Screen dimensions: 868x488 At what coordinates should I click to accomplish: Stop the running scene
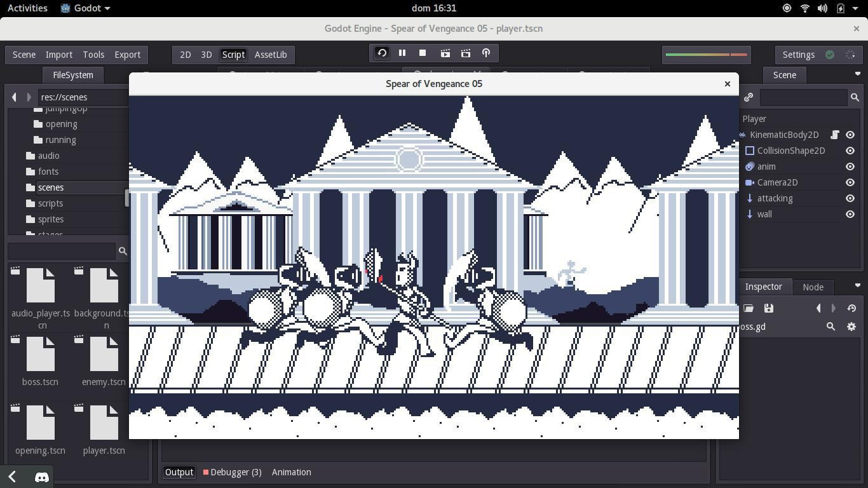[422, 53]
